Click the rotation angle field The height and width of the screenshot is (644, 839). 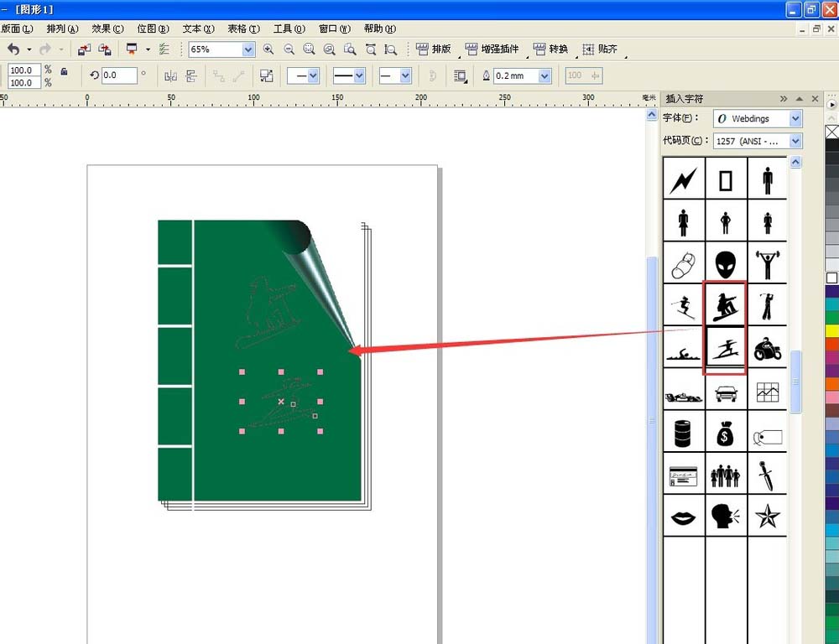pos(119,75)
